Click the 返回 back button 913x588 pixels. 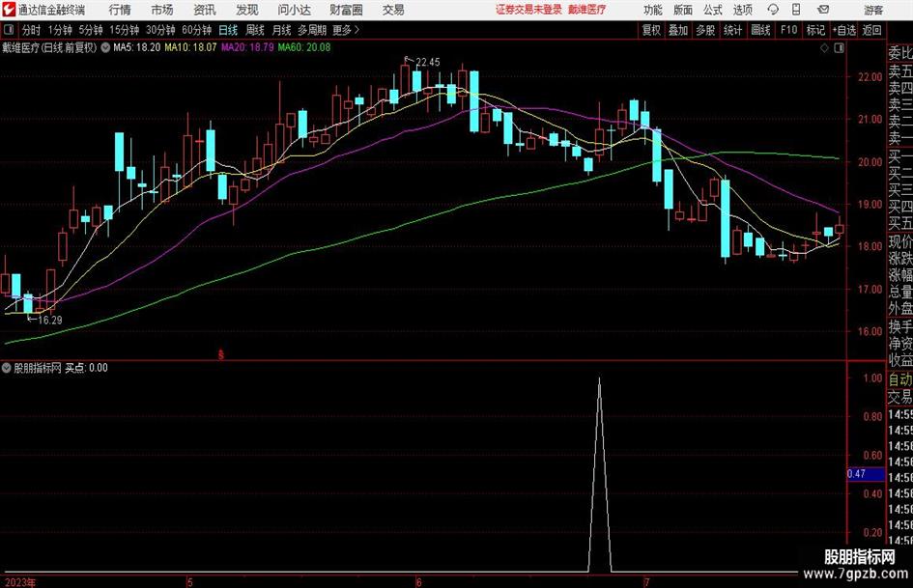(x=871, y=30)
